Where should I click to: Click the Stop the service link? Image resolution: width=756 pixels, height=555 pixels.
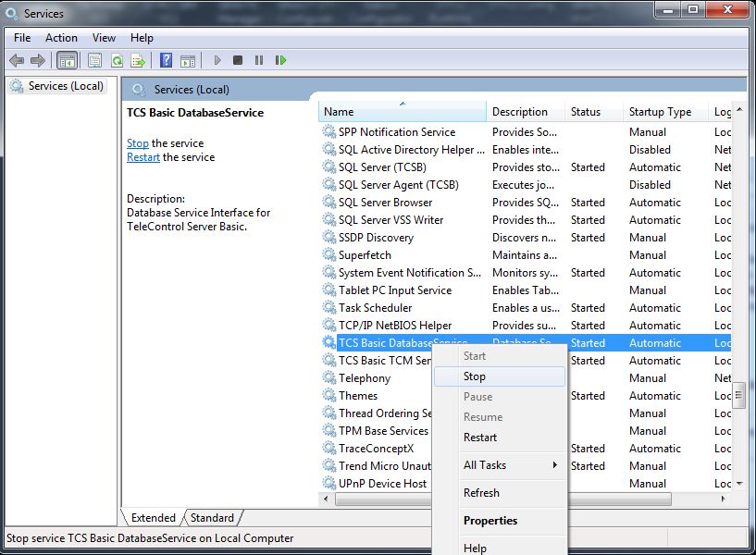point(137,143)
